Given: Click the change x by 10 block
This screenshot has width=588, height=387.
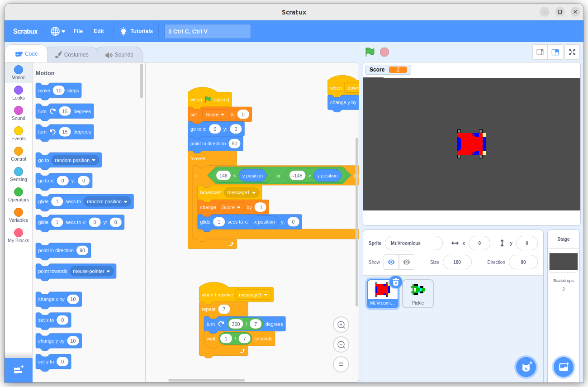Looking at the screenshot, I should (59, 299).
